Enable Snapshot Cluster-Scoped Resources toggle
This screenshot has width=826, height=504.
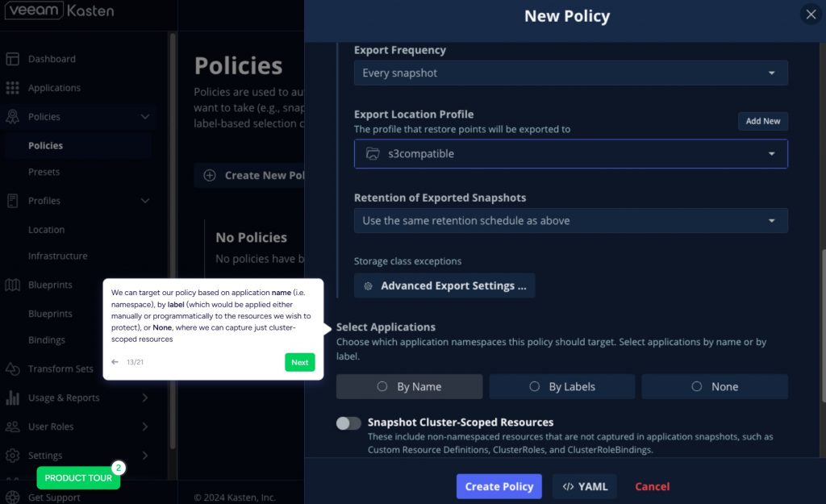coord(348,423)
